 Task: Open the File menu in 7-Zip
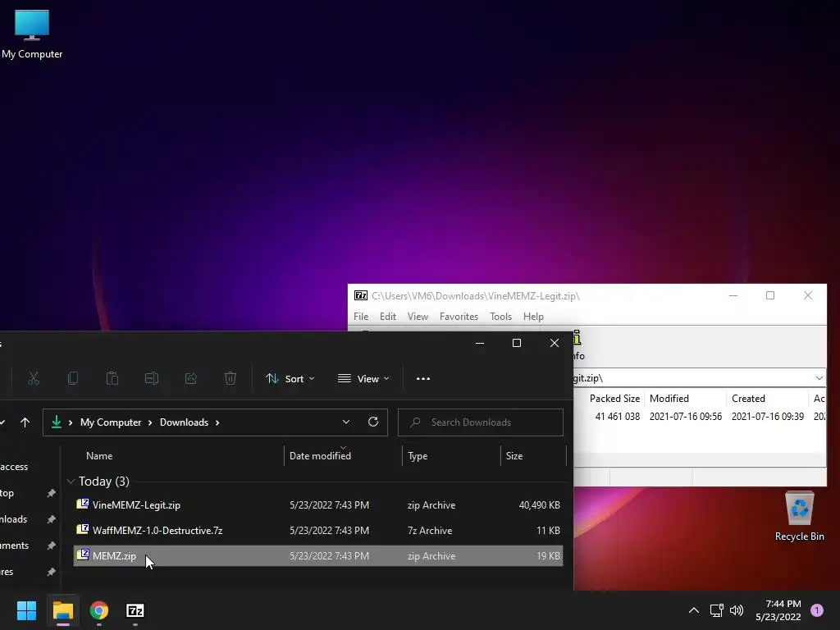pyautogui.click(x=361, y=317)
